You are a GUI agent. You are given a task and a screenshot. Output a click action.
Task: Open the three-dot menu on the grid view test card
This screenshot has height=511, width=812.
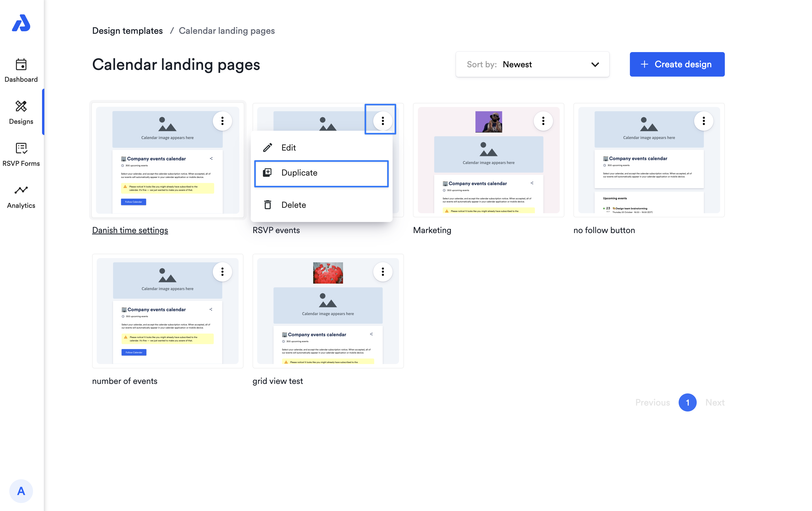tap(382, 272)
